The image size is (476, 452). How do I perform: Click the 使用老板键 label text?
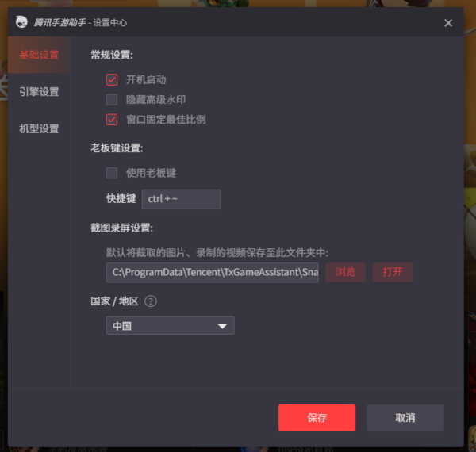point(151,173)
